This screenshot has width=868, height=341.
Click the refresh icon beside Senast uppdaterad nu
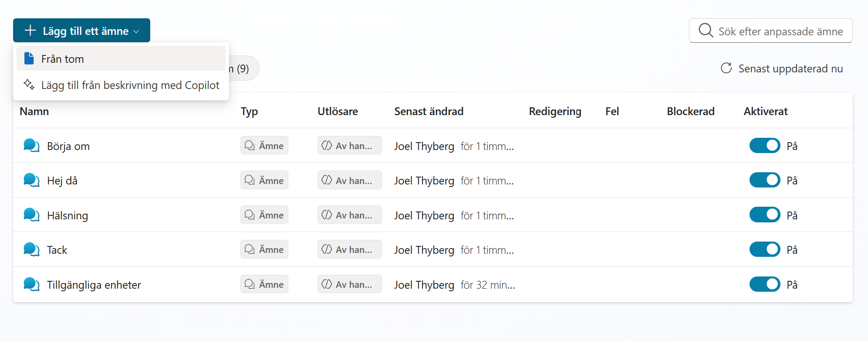click(x=726, y=68)
